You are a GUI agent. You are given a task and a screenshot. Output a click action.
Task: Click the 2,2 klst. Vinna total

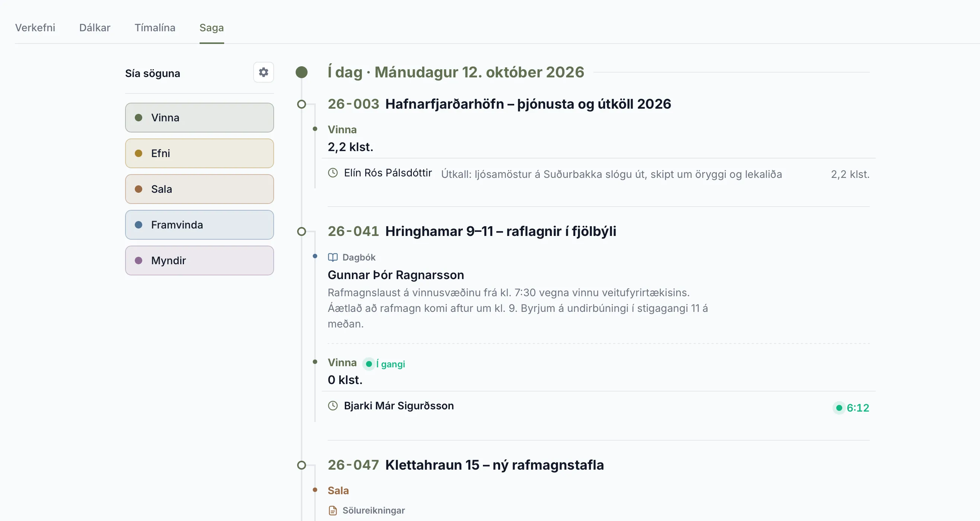[x=350, y=147]
